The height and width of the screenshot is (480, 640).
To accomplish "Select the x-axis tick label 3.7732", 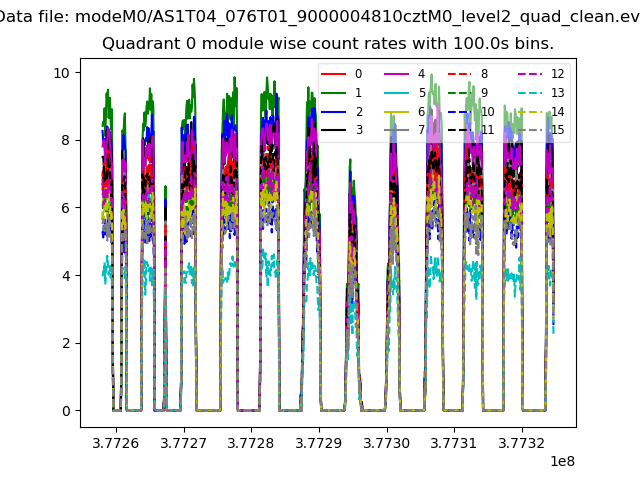I will click(522, 443).
